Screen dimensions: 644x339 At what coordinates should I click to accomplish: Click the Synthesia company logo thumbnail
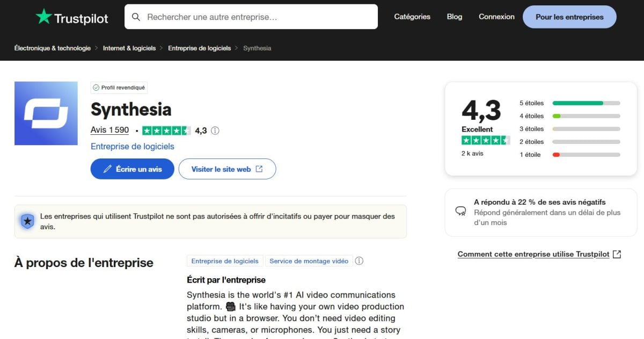pos(46,113)
